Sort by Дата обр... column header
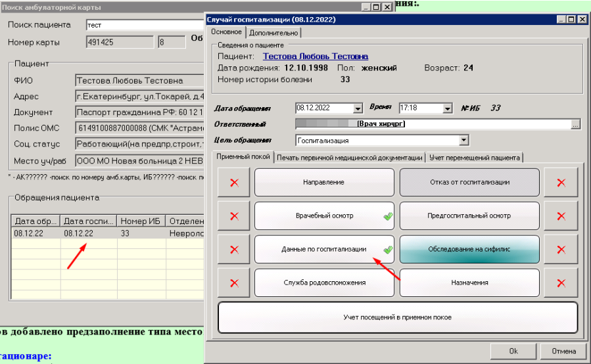 (35, 221)
